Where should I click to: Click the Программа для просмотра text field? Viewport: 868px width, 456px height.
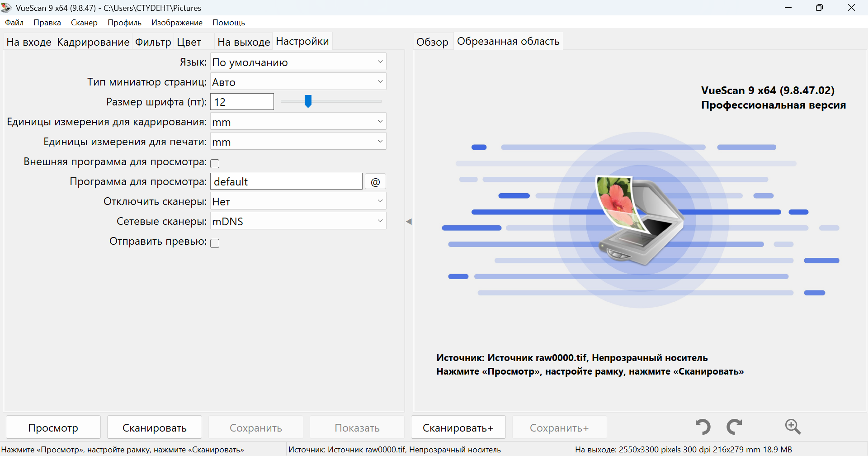pos(286,182)
